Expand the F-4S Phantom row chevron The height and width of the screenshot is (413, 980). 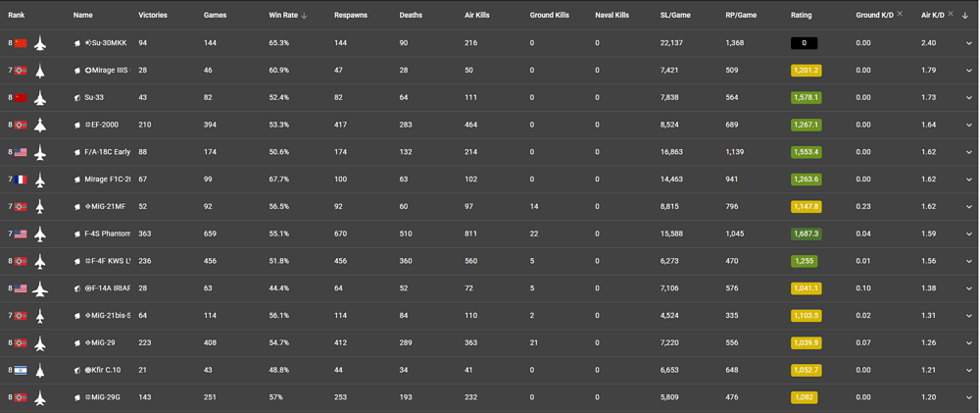[968, 234]
